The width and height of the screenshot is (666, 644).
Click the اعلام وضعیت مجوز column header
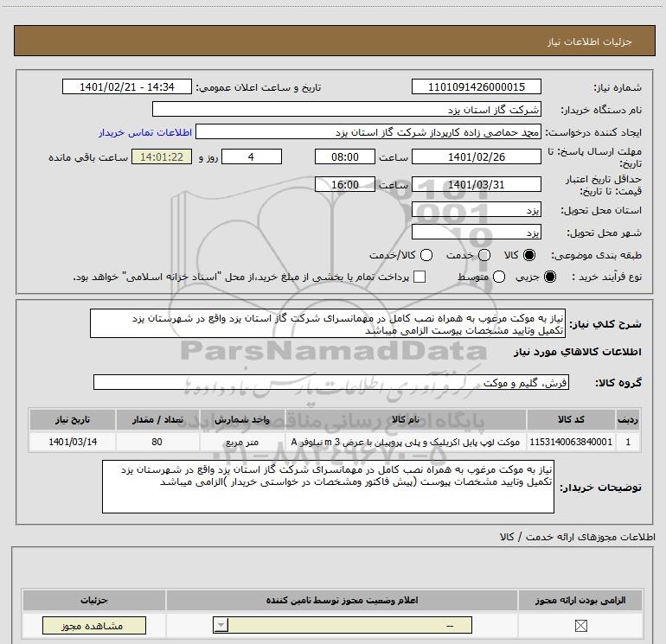point(342,600)
